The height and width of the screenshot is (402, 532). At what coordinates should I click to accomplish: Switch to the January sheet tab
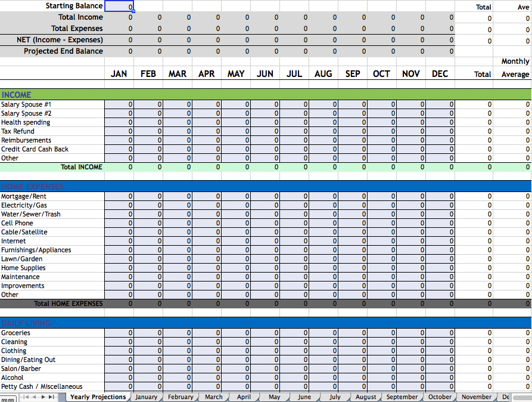(x=146, y=397)
